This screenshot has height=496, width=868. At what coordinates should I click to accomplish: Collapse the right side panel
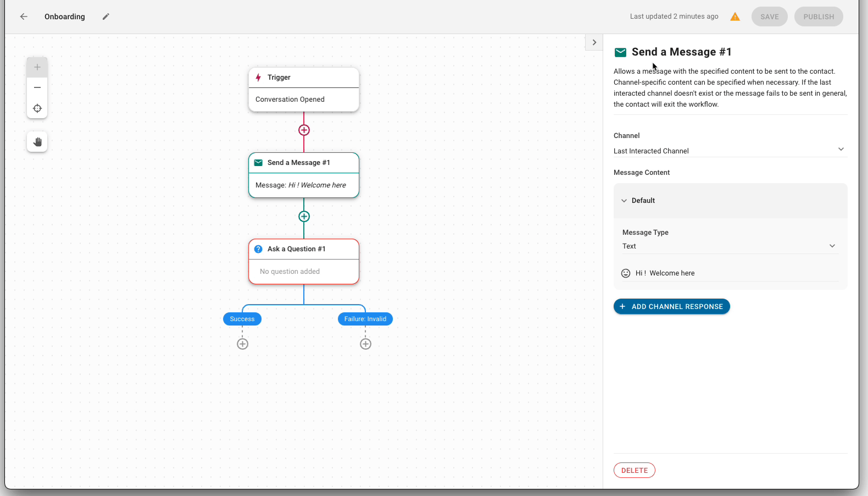coord(594,42)
